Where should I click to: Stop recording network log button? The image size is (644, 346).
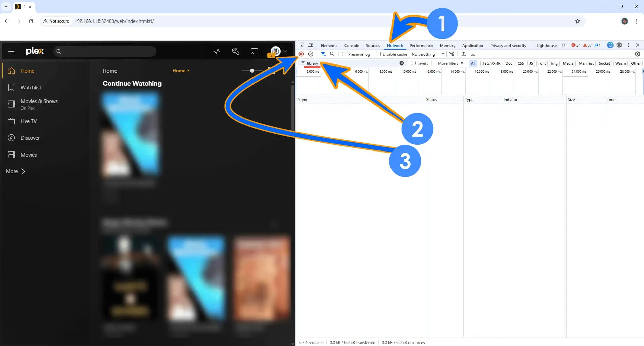(301, 54)
